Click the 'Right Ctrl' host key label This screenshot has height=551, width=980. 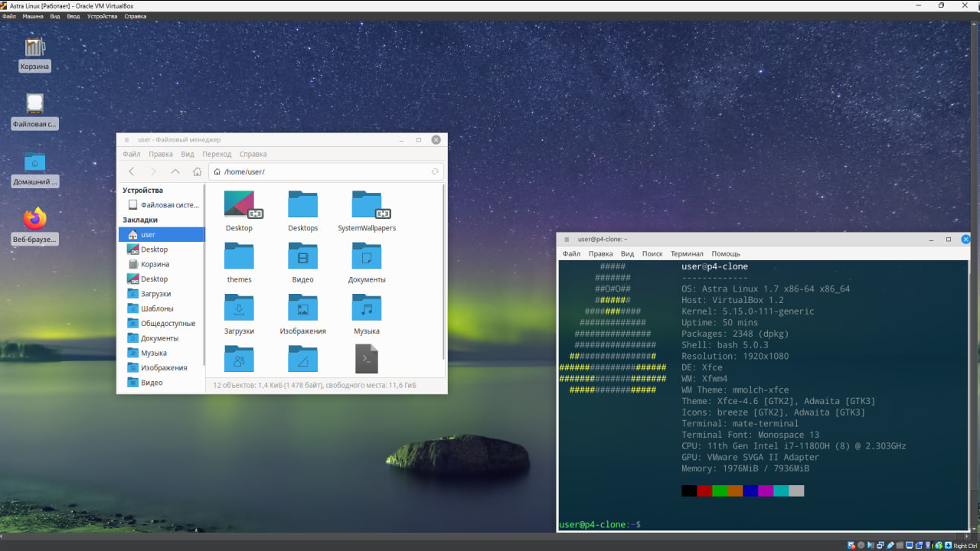pyautogui.click(x=964, y=546)
